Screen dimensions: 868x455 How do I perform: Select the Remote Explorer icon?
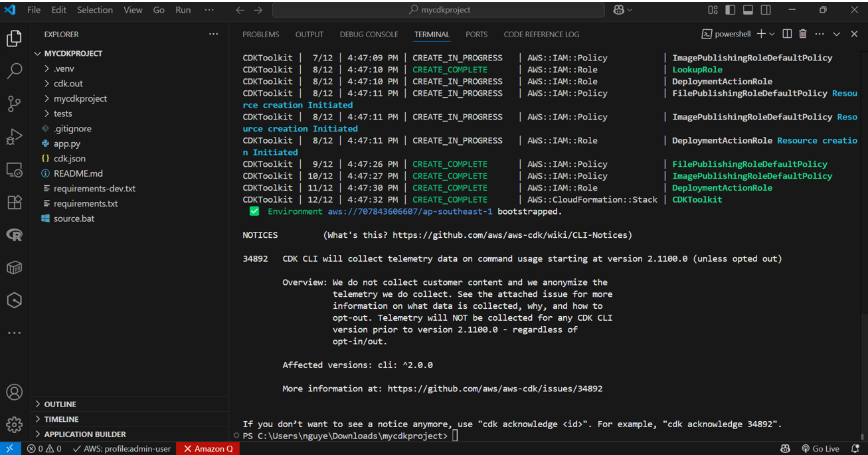pos(14,169)
